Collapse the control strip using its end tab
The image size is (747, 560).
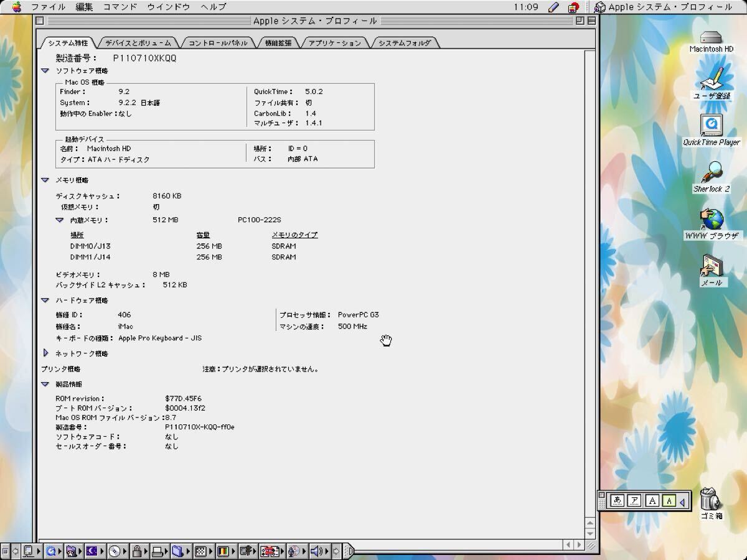pyautogui.click(x=348, y=551)
